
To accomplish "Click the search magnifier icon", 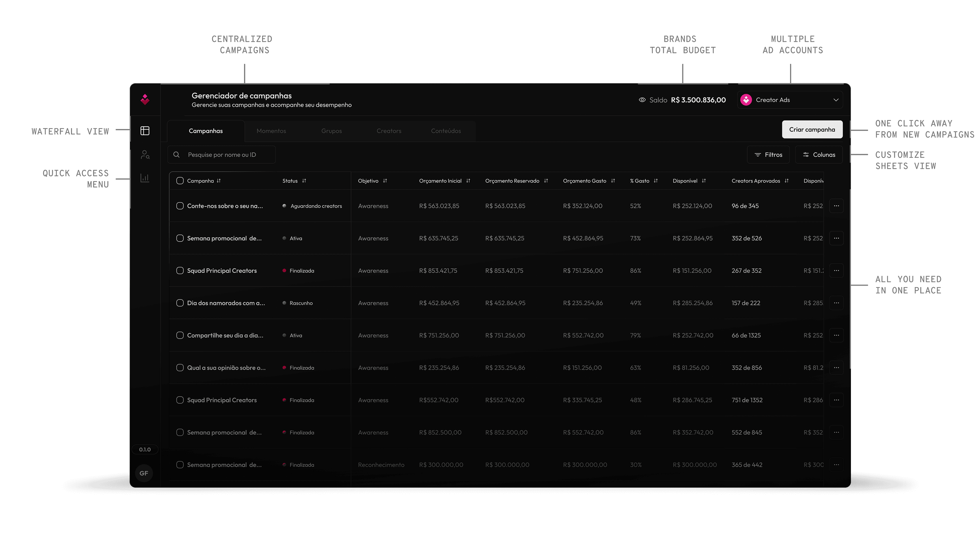I will pos(176,155).
